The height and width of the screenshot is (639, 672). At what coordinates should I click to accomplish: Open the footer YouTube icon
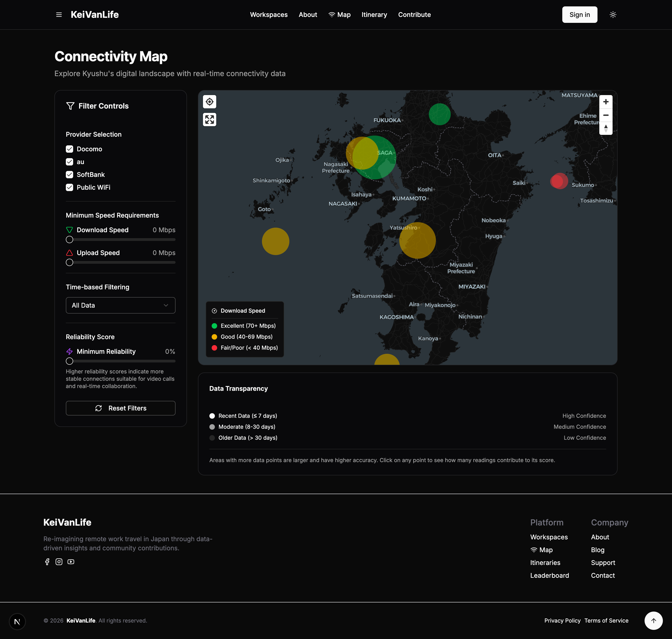(71, 562)
